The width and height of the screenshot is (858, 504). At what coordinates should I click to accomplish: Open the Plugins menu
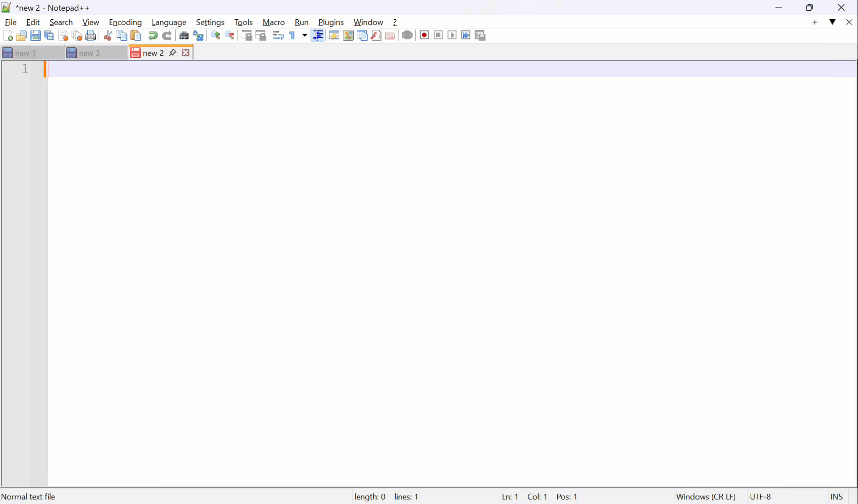pyautogui.click(x=331, y=22)
